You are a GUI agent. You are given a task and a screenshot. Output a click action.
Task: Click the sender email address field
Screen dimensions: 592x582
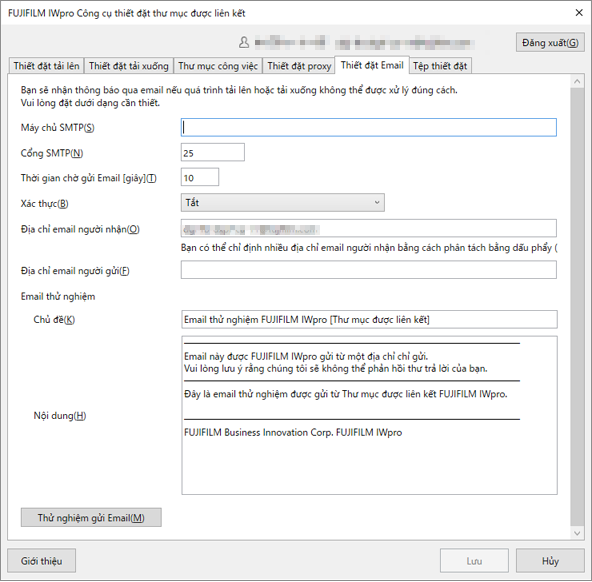point(368,270)
